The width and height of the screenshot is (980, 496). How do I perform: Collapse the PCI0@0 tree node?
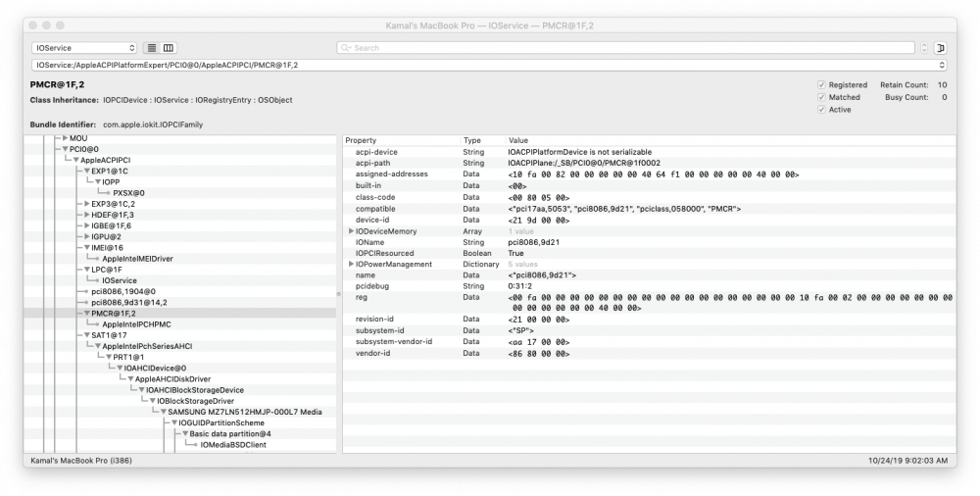pos(65,149)
